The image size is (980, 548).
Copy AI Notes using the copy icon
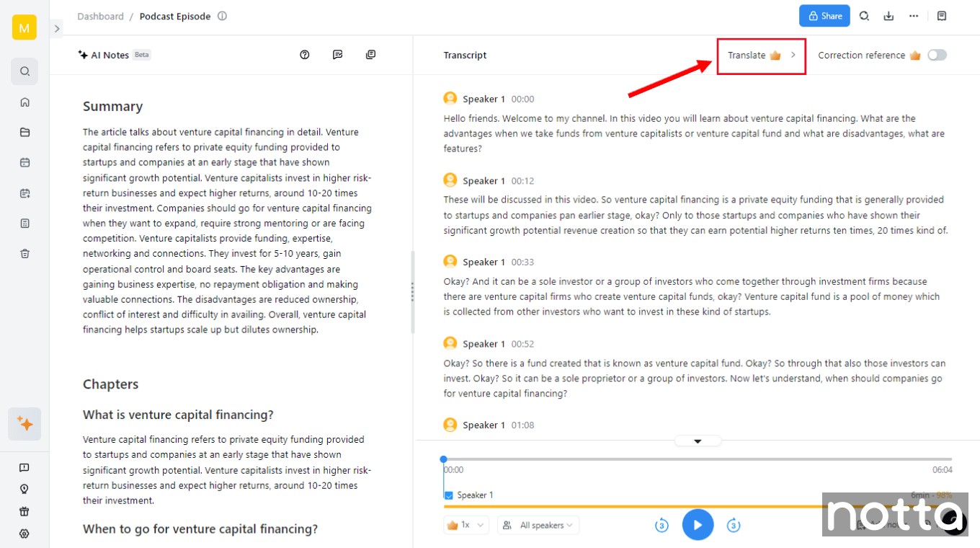[370, 54]
